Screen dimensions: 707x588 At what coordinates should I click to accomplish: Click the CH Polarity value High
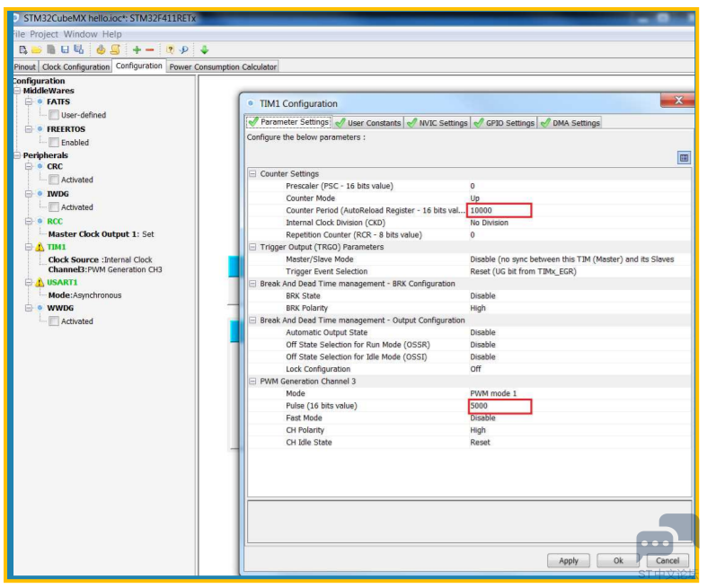click(479, 431)
